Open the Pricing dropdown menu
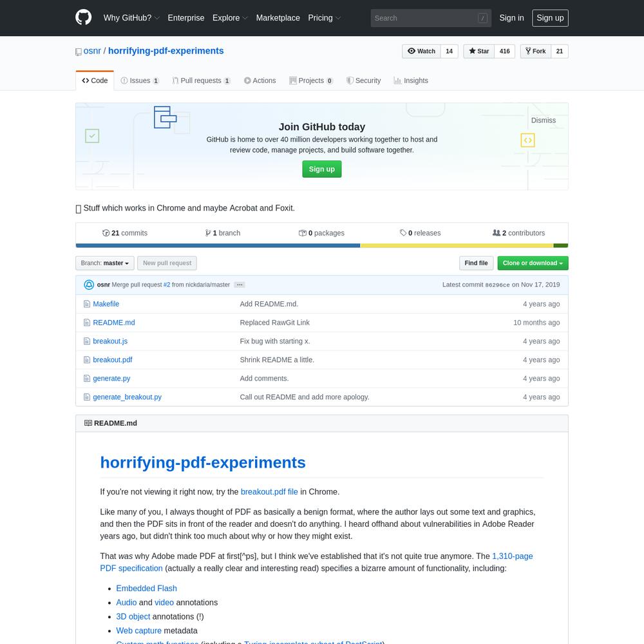 (325, 17)
